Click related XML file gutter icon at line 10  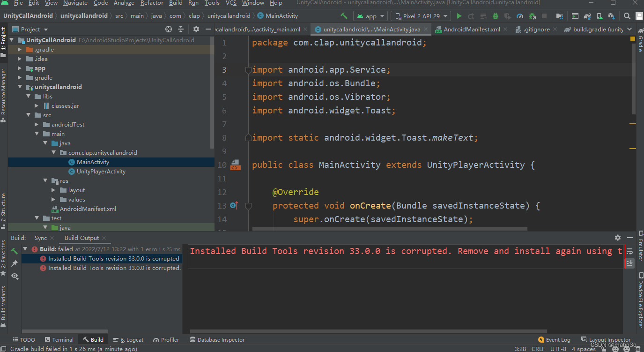click(x=235, y=165)
